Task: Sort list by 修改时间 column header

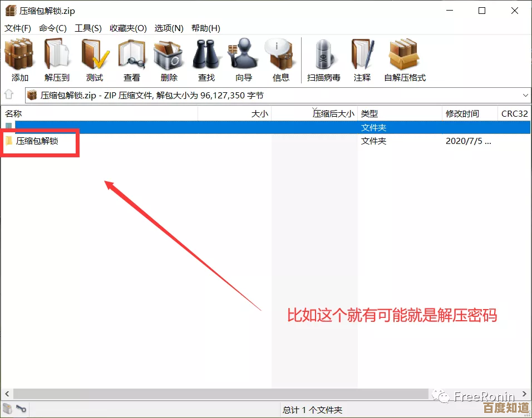Action: point(462,113)
